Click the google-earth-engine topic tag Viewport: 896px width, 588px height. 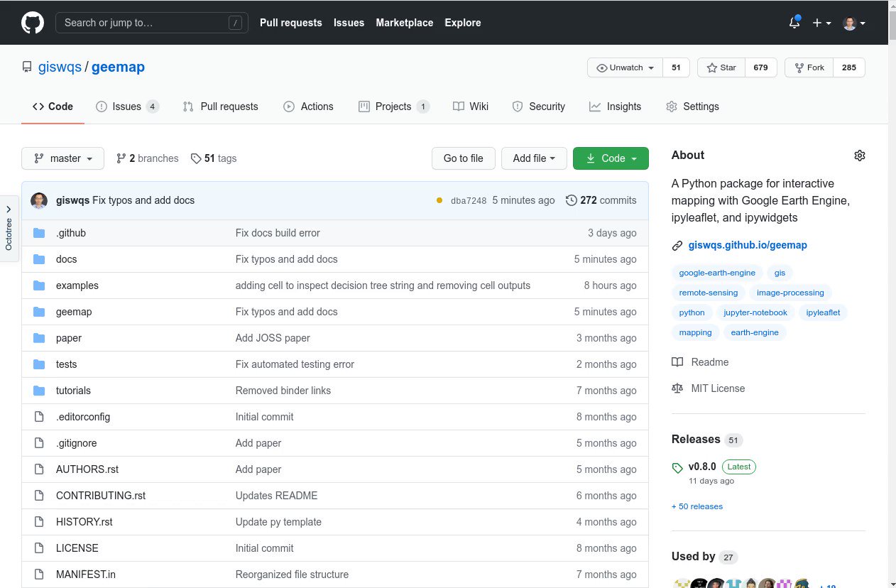tap(717, 273)
